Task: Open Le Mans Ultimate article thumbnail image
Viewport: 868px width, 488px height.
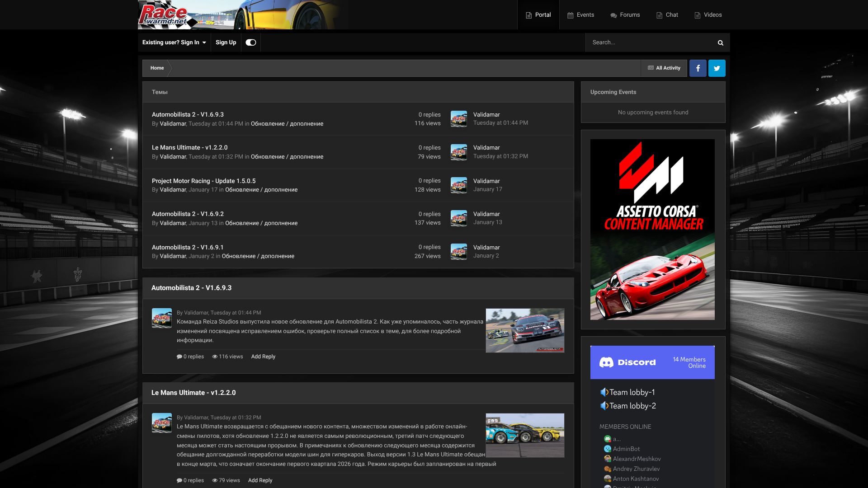Action: [x=525, y=435]
